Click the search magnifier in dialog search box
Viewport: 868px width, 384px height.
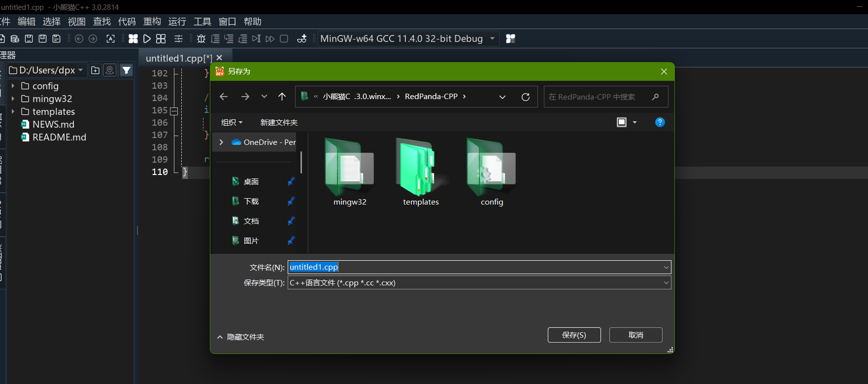point(655,97)
